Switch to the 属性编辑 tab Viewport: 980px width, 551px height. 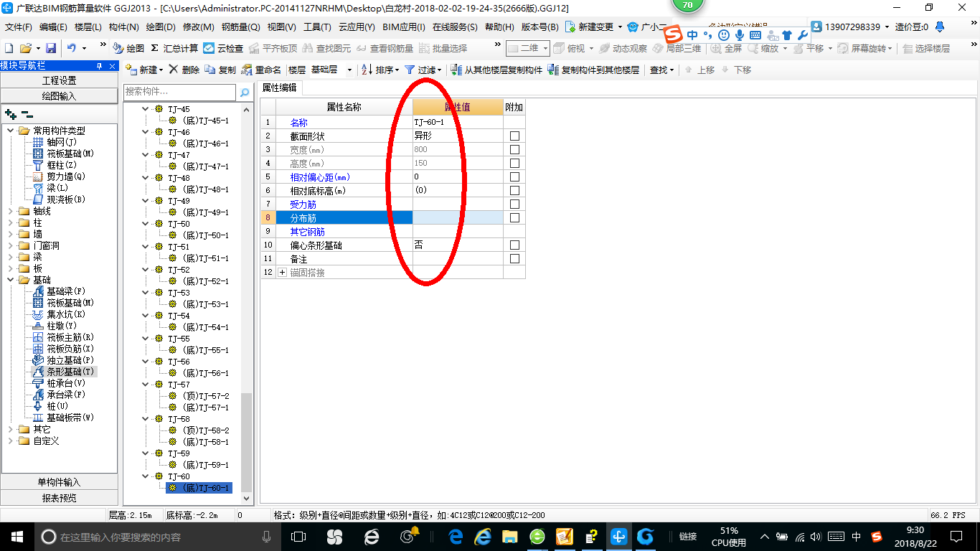(x=280, y=88)
